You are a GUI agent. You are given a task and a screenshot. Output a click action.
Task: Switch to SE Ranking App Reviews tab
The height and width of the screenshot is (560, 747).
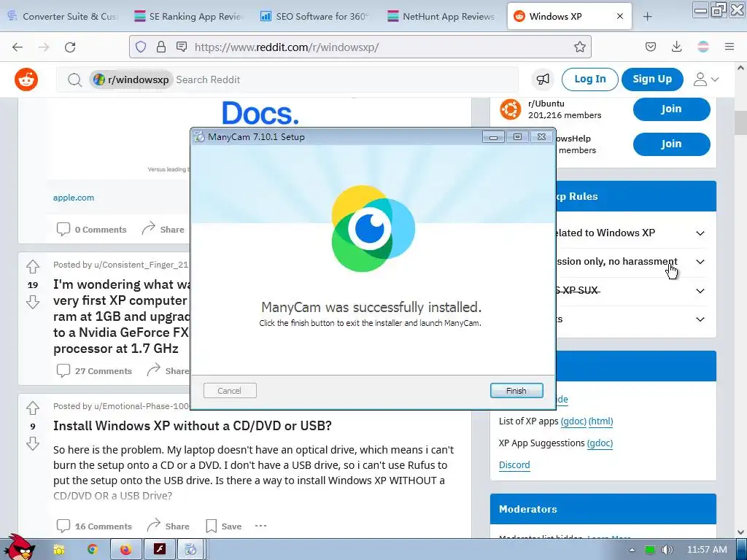(189, 16)
